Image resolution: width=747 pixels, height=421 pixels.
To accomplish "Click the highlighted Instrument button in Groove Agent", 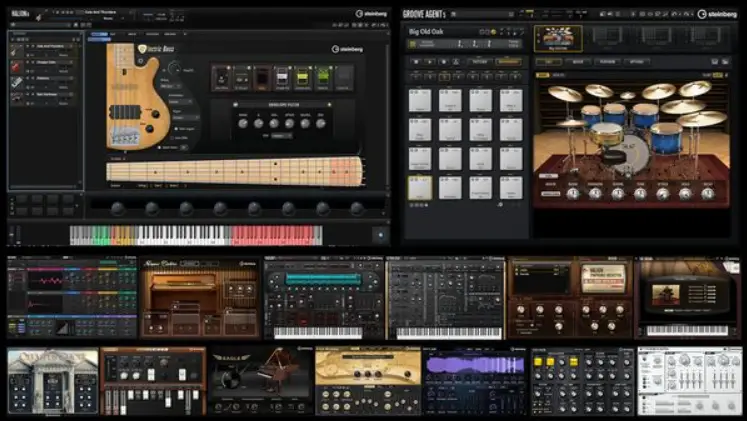I will (508, 62).
